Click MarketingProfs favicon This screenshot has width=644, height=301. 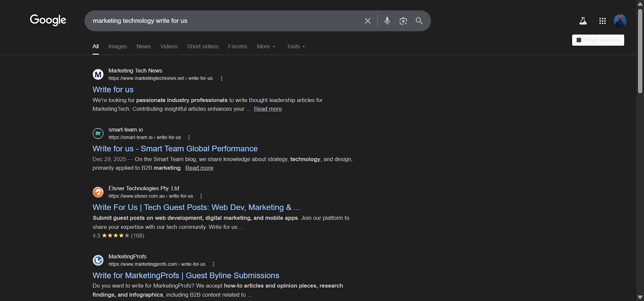pos(98,260)
